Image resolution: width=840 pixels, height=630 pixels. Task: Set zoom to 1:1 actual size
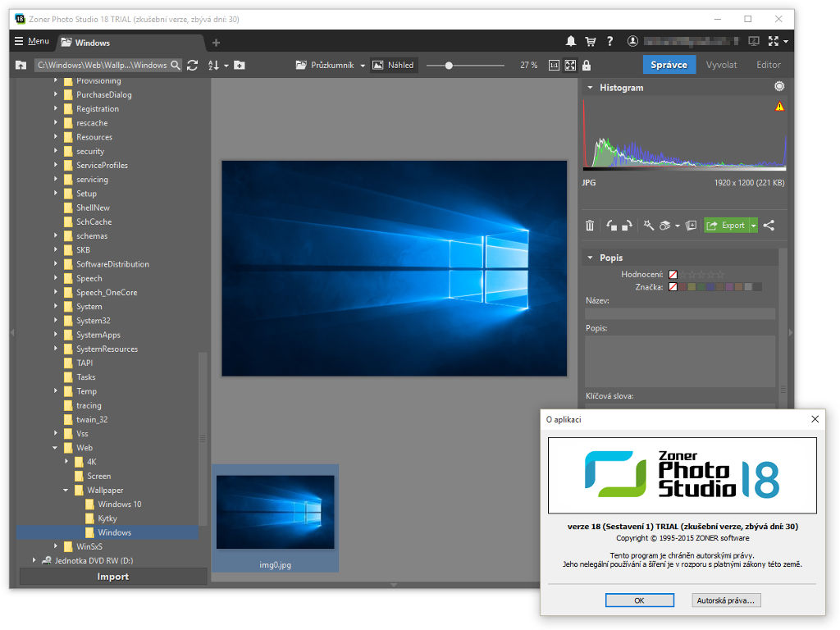[x=554, y=65]
